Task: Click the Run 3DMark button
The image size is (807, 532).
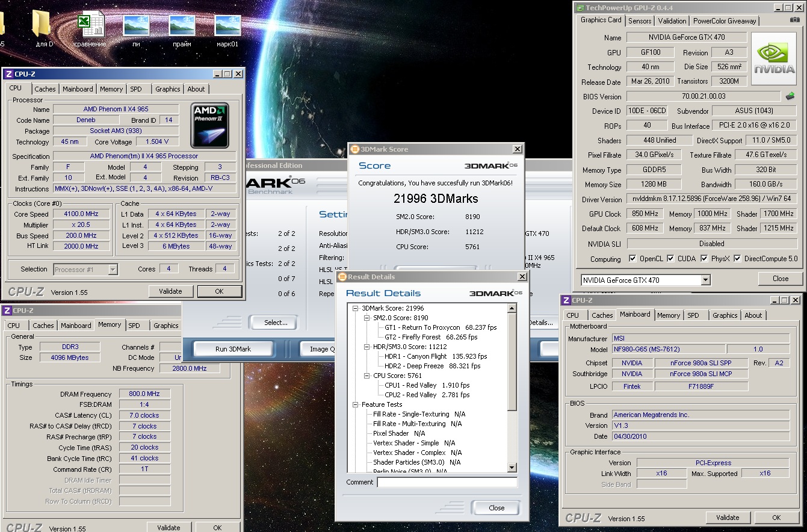Action: (233, 349)
